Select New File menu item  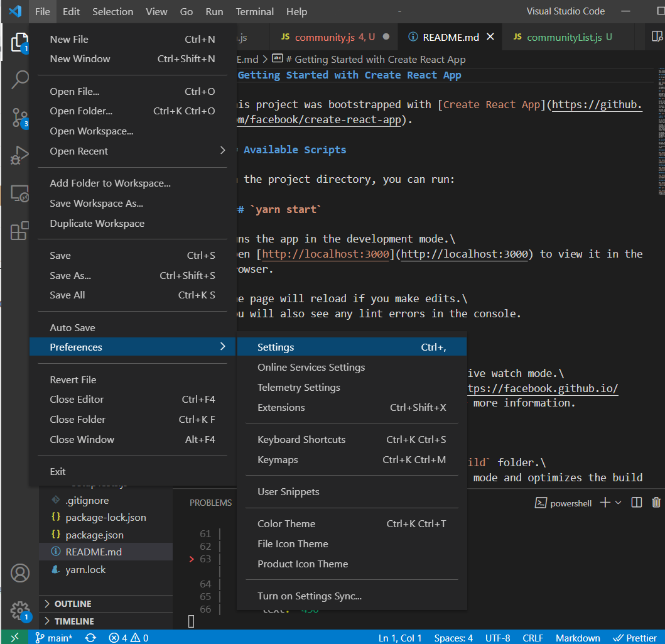tap(132, 39)
